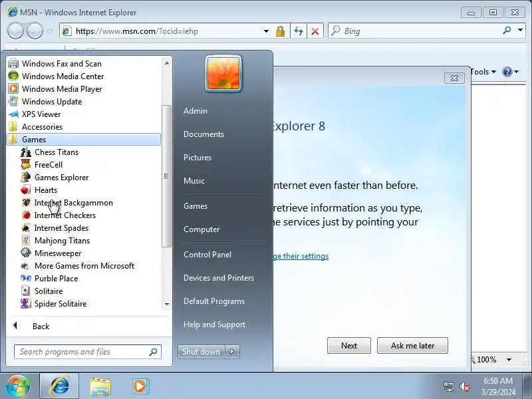Open Computer from Start menu

click(x=201, y=229)
